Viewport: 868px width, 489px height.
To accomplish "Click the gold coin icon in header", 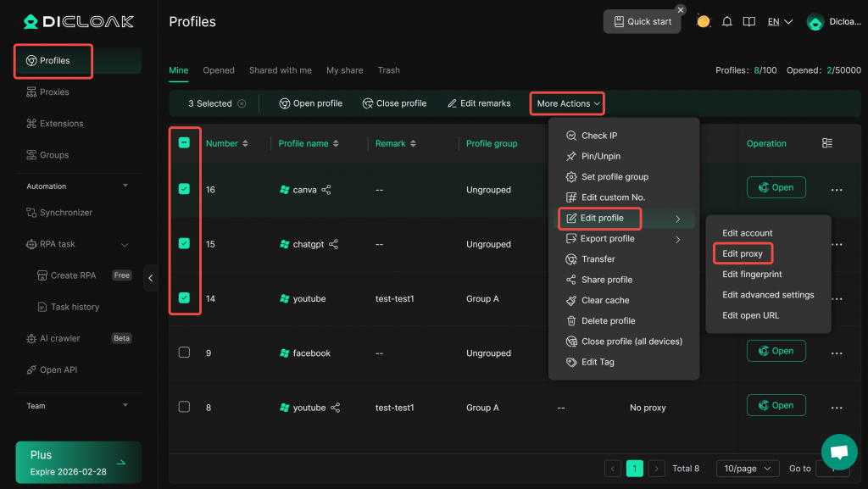I will tap(703, 21).
